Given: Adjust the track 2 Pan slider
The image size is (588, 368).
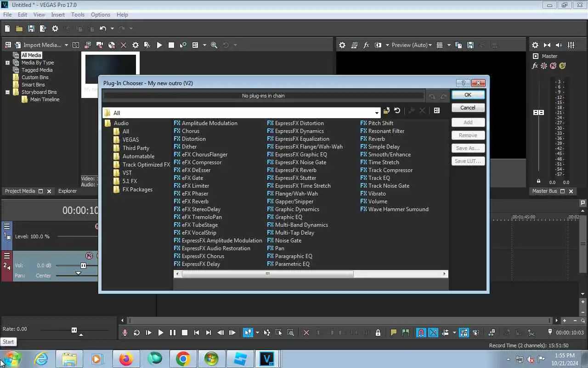Looking at the screenshot, I should coord(78,273).
